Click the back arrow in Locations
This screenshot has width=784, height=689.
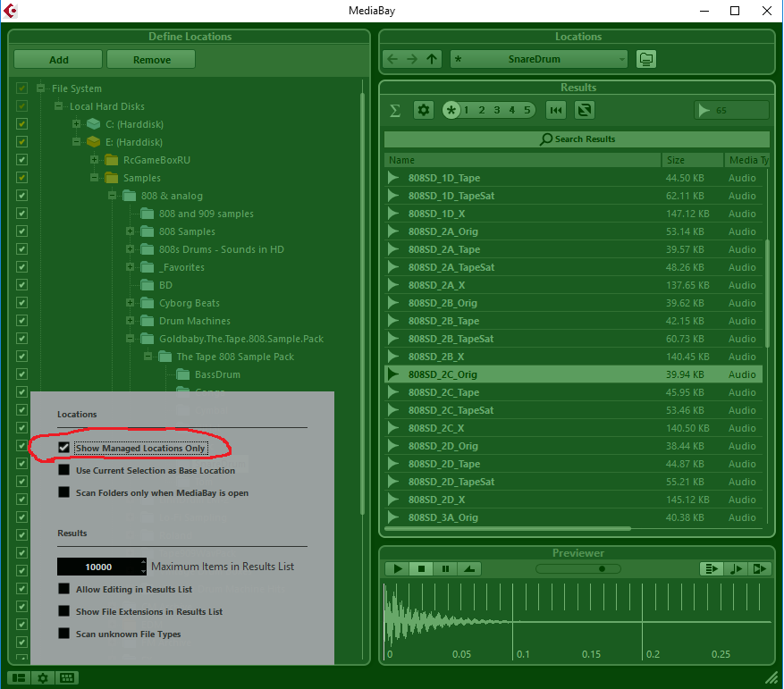click(392, 59)
